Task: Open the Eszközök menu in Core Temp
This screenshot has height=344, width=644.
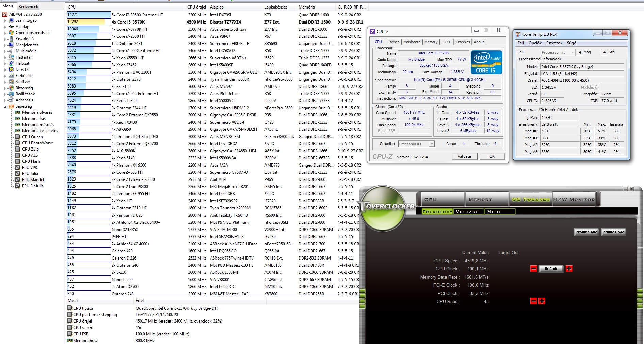Action: coord(554,43)
